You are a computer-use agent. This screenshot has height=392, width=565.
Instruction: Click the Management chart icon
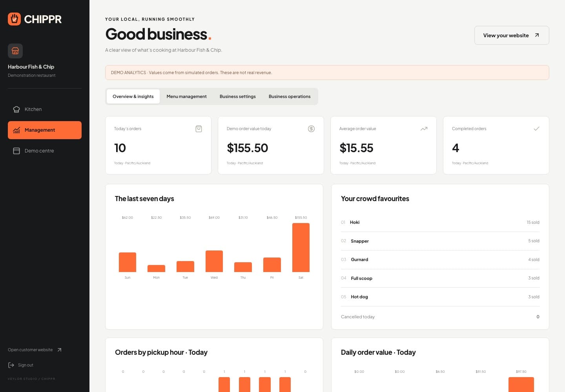[x=16, y=130]
